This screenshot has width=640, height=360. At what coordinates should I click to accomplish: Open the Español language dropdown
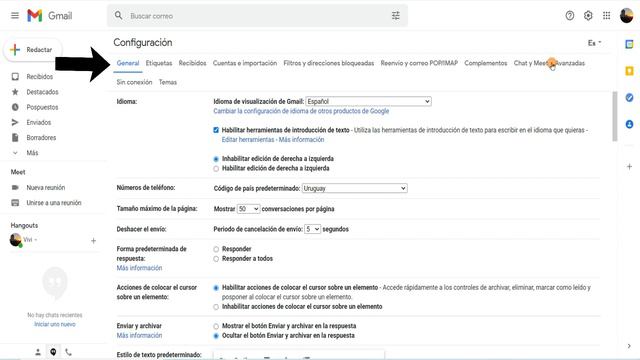tap(369, 101)
